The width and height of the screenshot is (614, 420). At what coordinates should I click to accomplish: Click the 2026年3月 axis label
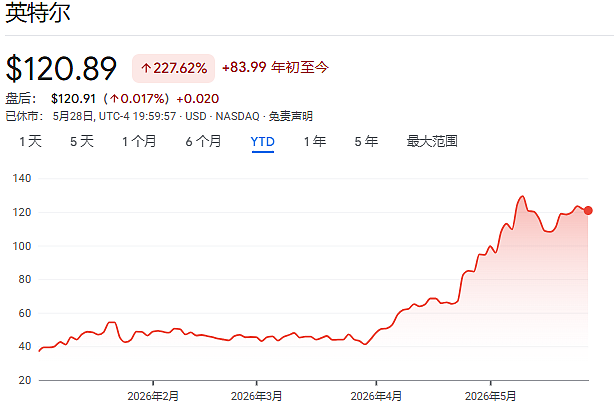[256, 396]
